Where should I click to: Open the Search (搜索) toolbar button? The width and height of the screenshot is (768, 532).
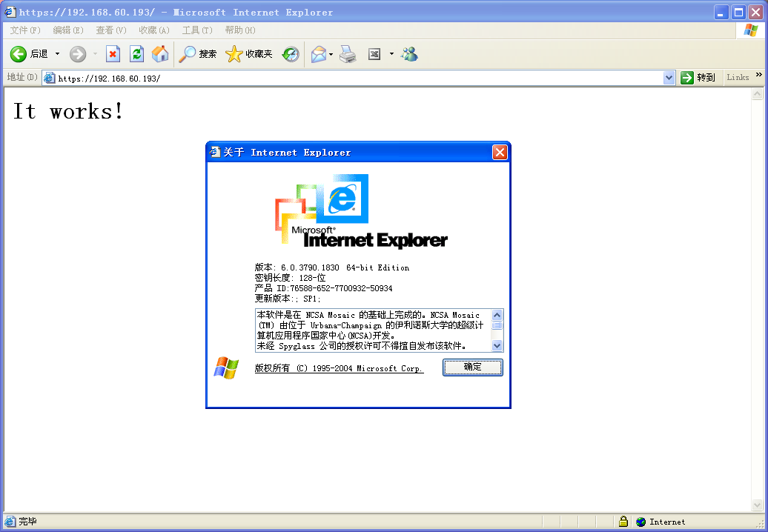[197, 54]
